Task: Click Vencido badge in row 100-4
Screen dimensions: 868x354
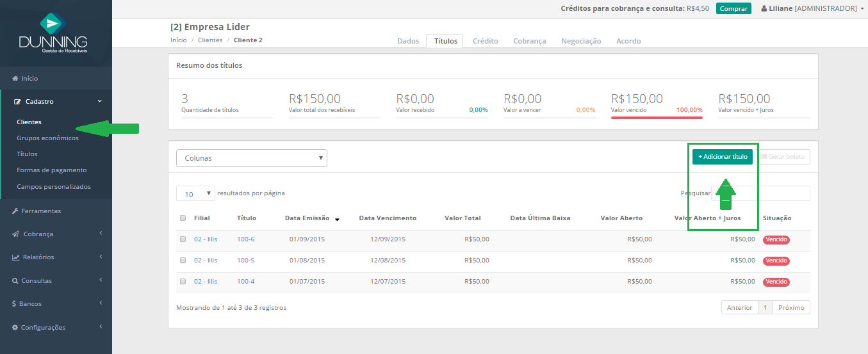Action: (x=776, y=282)
